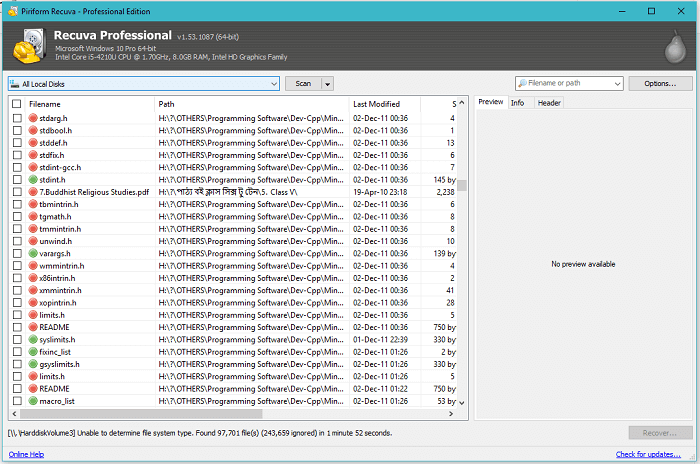The height and width of the screenshot is (464, 700).
Task: Open the Scan button dropdown arrow
Action: pos(327,84)
